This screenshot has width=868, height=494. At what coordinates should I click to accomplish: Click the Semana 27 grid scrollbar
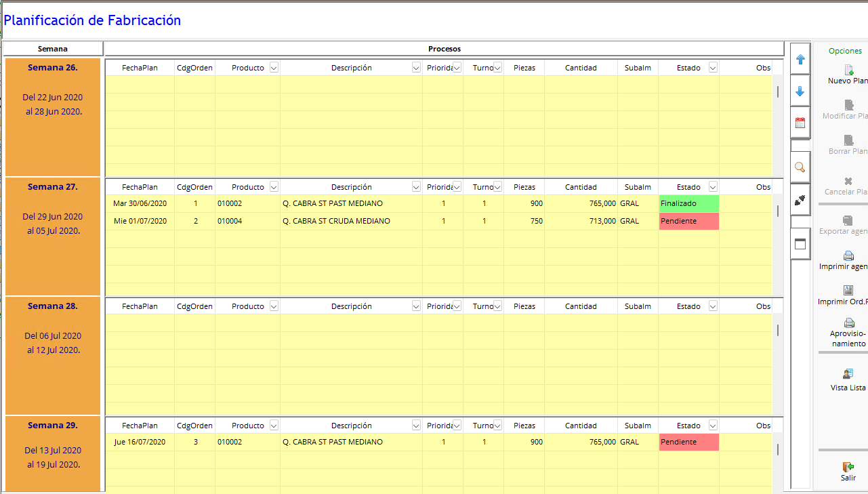point(778,211)
